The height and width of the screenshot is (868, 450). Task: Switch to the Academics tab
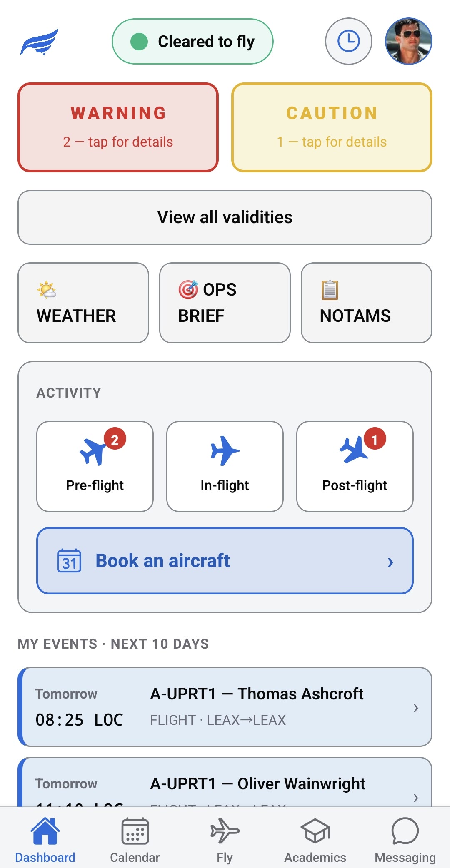click(x=315, y=840)
